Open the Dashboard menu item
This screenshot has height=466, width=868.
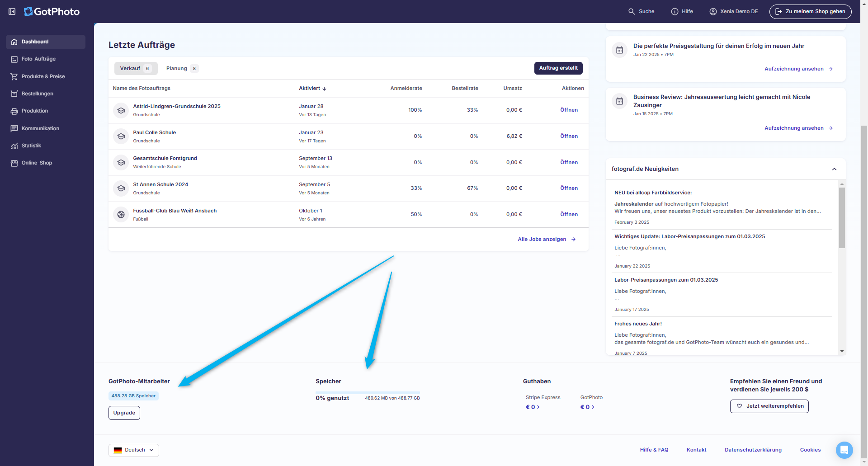click(x=46, y=42)
